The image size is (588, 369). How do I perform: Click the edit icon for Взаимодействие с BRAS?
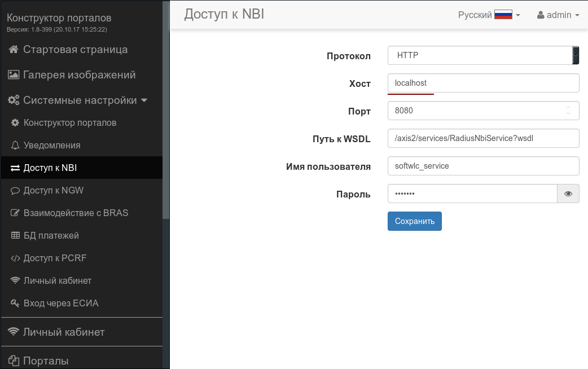(15, 213)
